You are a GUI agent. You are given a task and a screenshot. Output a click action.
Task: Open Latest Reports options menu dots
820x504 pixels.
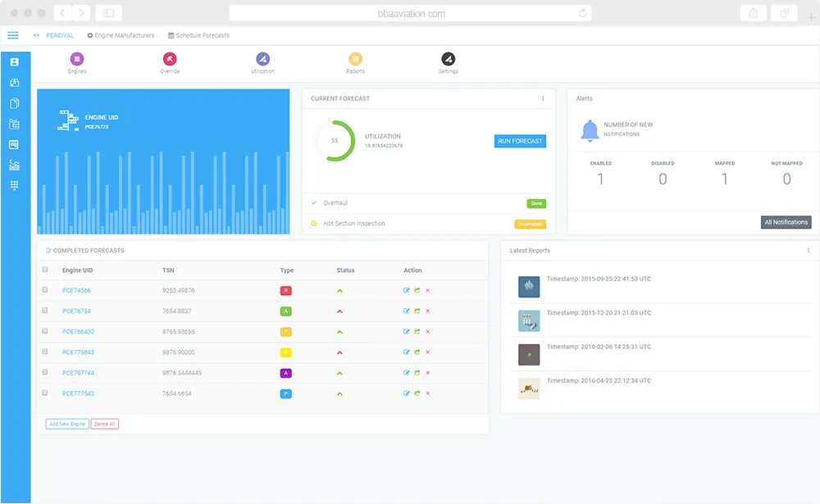(x=808, y=251)
